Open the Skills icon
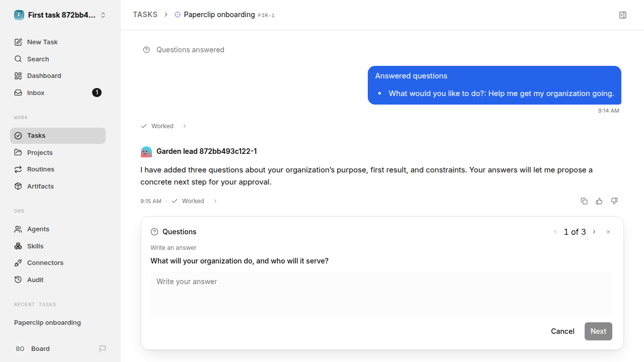 [18, 246]
